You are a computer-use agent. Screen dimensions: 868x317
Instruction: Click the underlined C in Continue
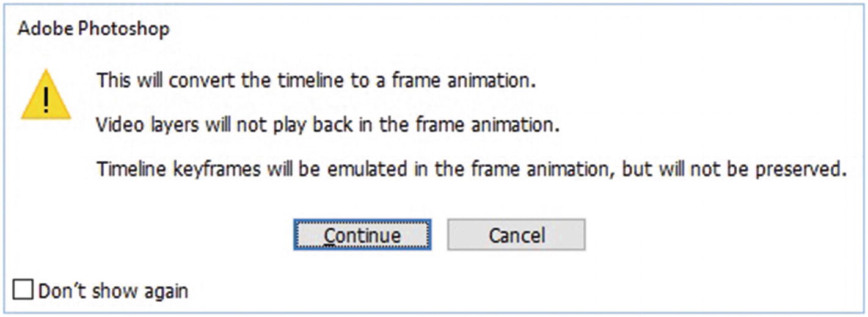click(330, 236)
